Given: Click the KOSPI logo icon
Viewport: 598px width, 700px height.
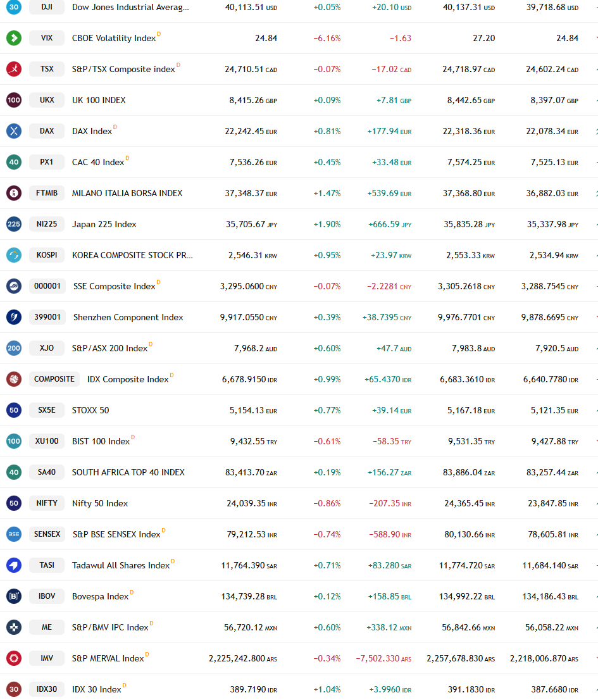Looking at the screenshot, I should [x=14, y=255].
